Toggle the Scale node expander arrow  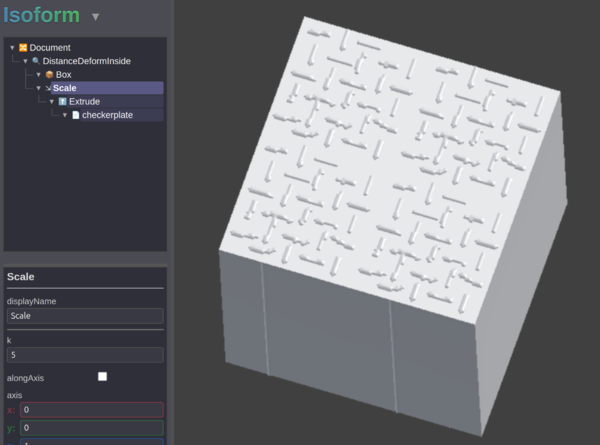(38, 88)
